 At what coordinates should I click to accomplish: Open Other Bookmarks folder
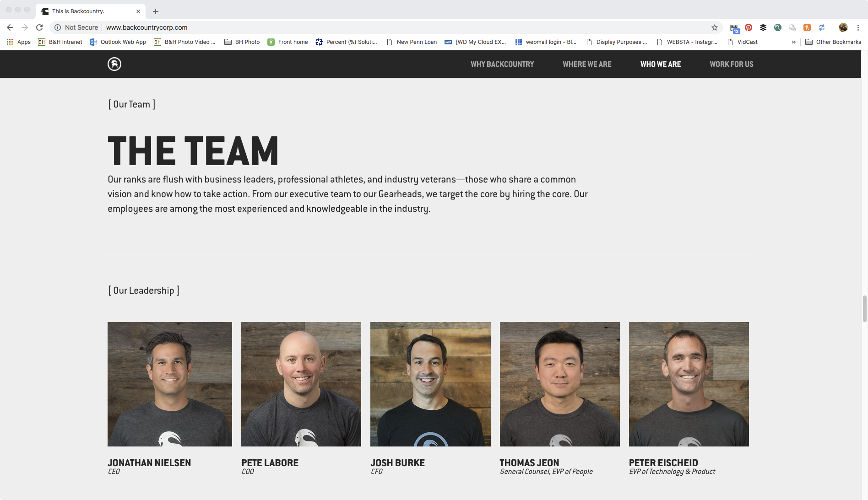833,42
